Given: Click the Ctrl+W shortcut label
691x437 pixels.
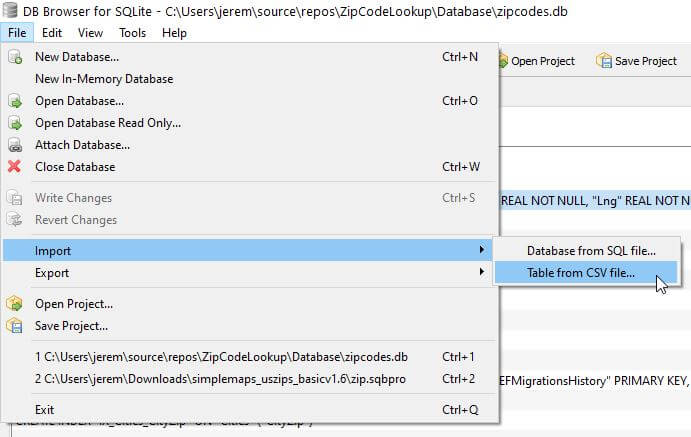Looking at the screenshot, I should [x=461, y=167].
